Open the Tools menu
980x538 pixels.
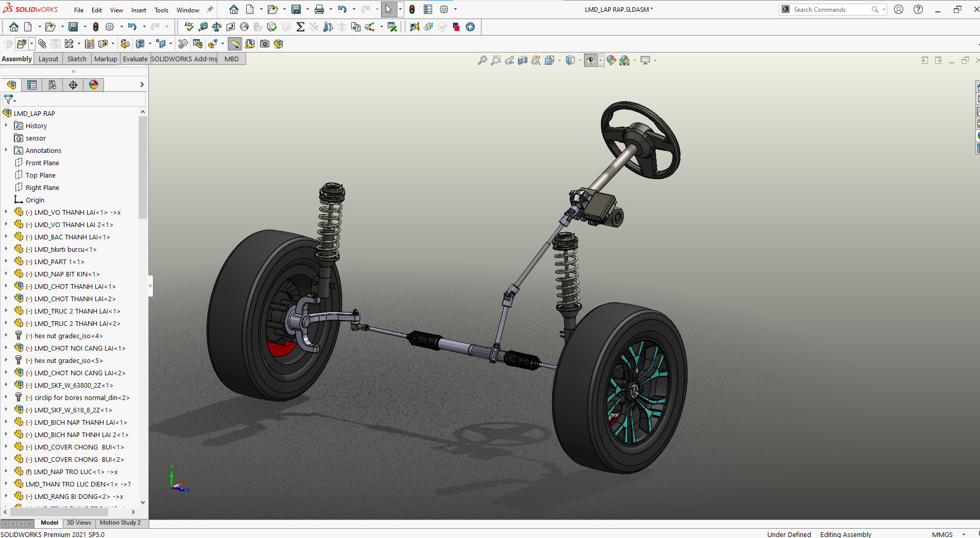161,10
